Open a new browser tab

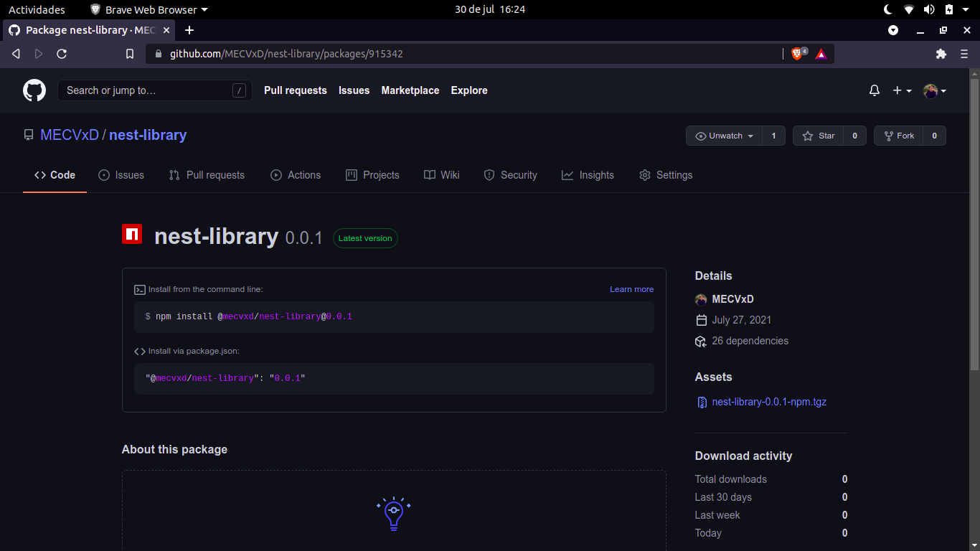[189, 30]
